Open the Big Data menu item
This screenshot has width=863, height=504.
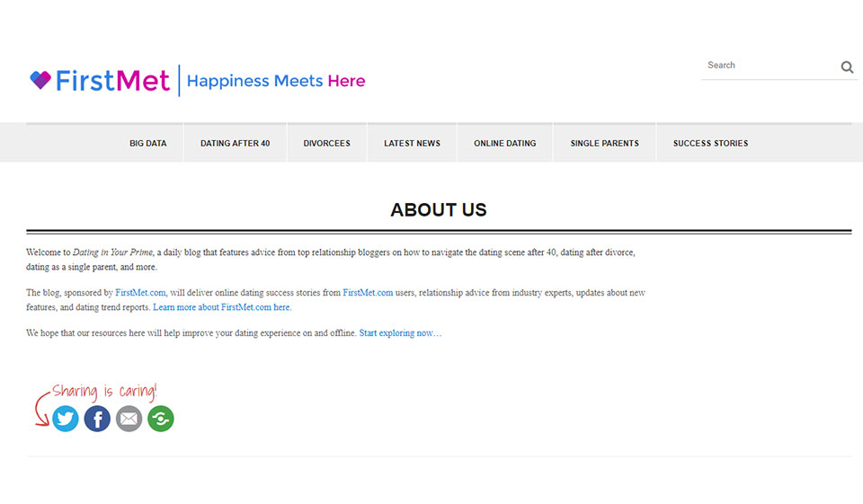[148, 143]
